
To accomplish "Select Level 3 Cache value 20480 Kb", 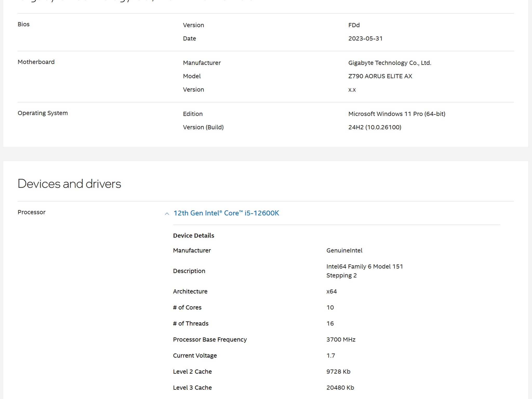I will coord(340,388).
